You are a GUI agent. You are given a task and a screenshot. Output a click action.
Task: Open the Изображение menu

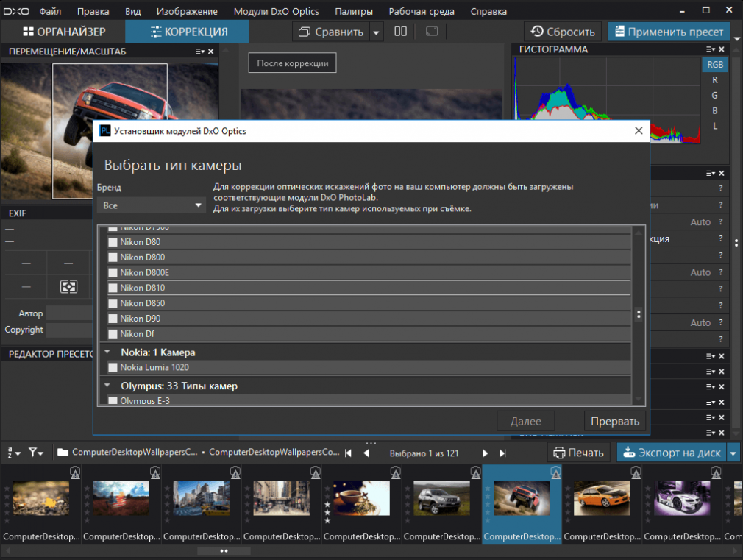(x=187, y=11)
